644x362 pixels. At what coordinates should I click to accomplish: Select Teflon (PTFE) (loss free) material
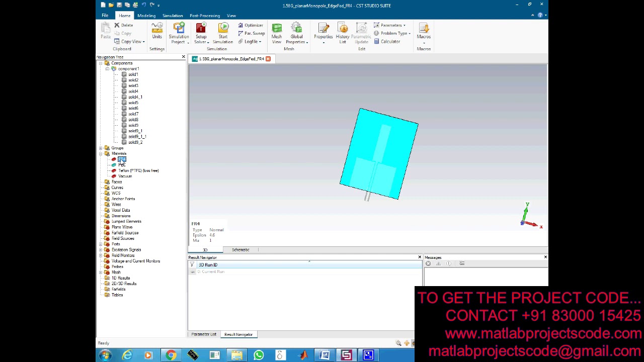138,170
